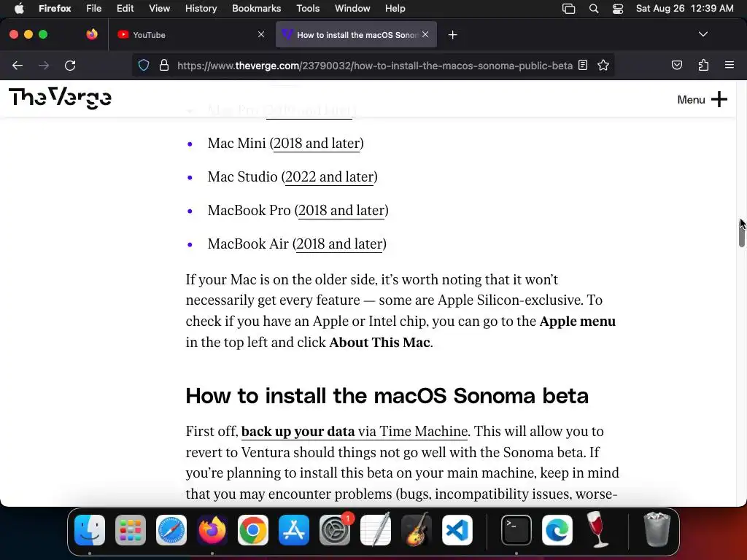Click the page vertical scrollbar thumb
747x560 pixels.
tap(741, 234)
